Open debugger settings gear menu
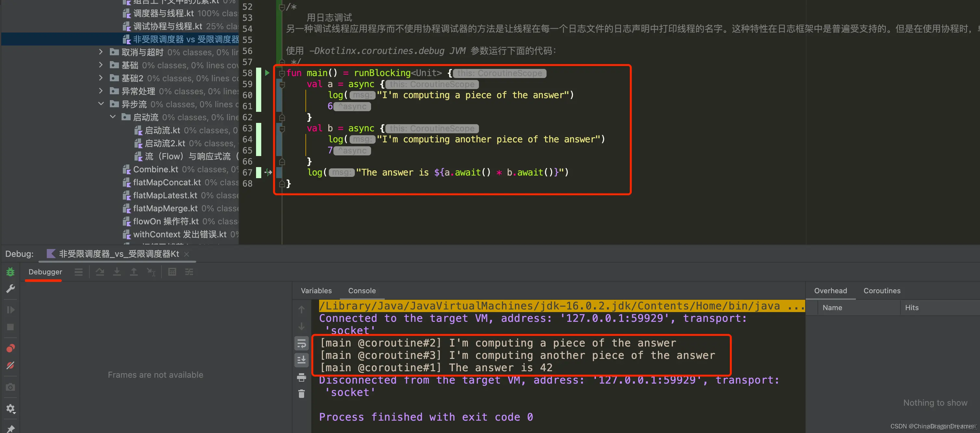This screenshot has height=433, width=980. pyautogui.click(x=10, y=409)
